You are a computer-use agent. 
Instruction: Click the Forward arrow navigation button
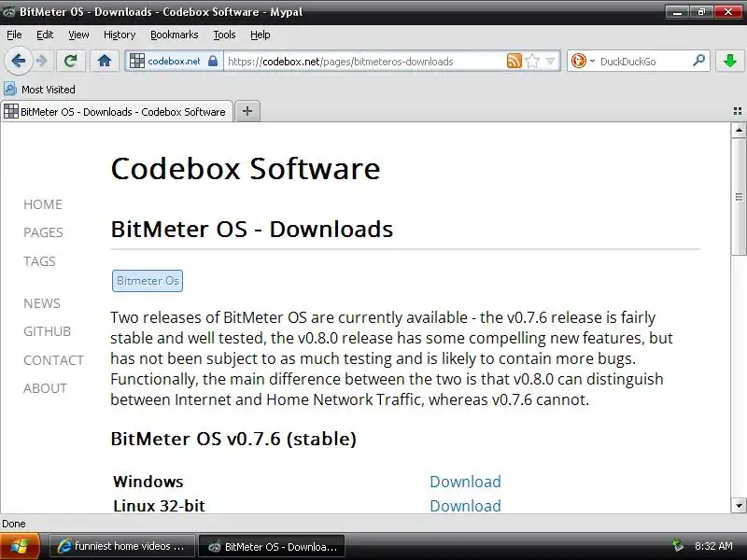click(x=42, y=61)
